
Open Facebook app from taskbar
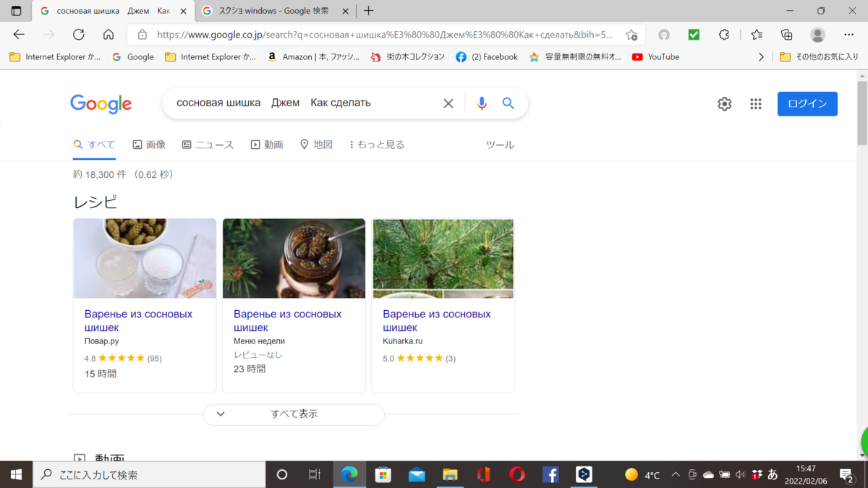click(x=550, y=474)
